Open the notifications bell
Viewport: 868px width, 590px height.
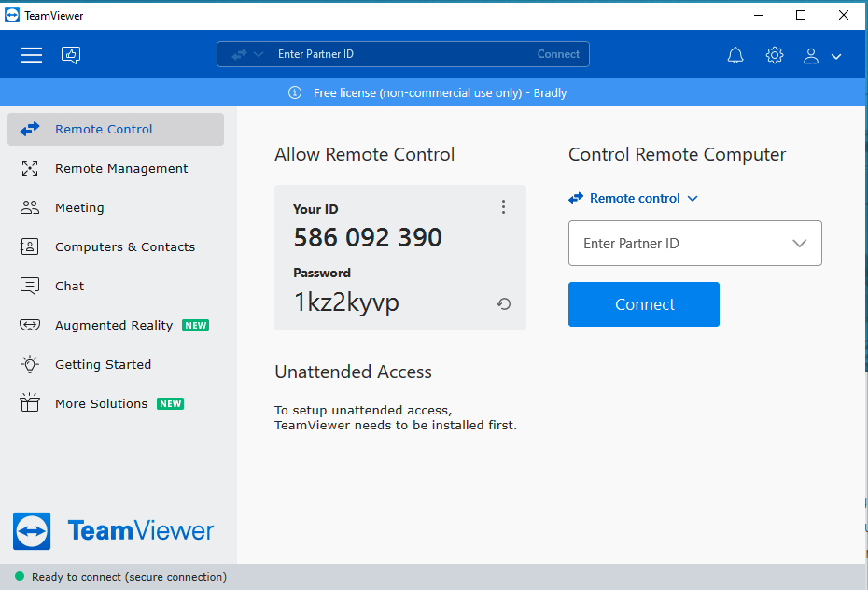[x=735, y=55]
